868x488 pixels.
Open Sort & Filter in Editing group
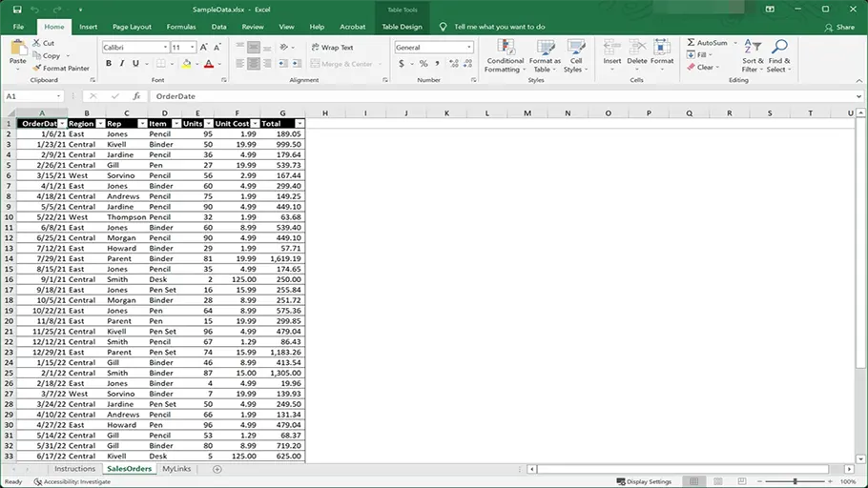click(752, 57)
